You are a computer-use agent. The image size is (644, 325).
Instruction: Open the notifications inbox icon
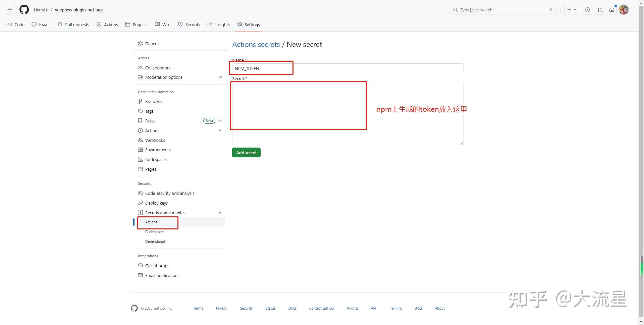coord(612,10)
